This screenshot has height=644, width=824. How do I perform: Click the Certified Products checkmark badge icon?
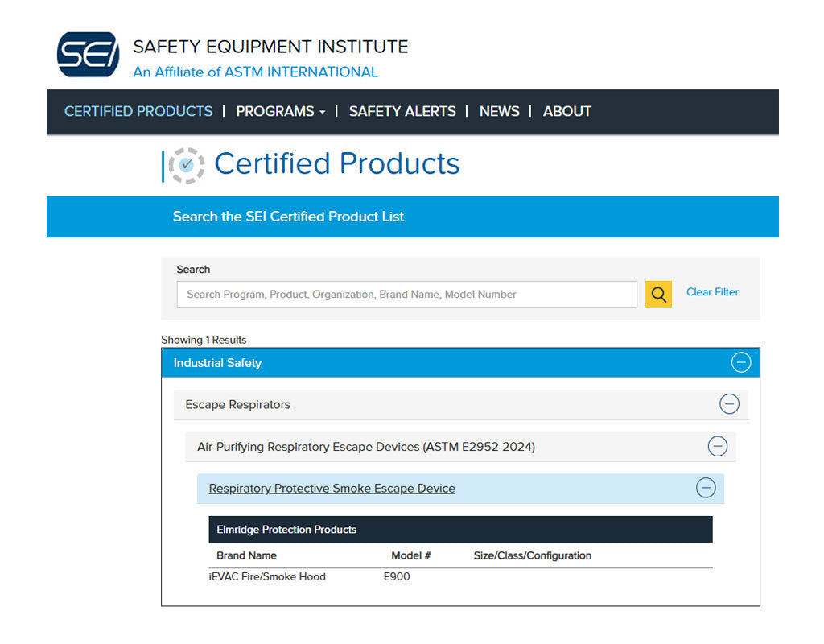coord(187,166)
